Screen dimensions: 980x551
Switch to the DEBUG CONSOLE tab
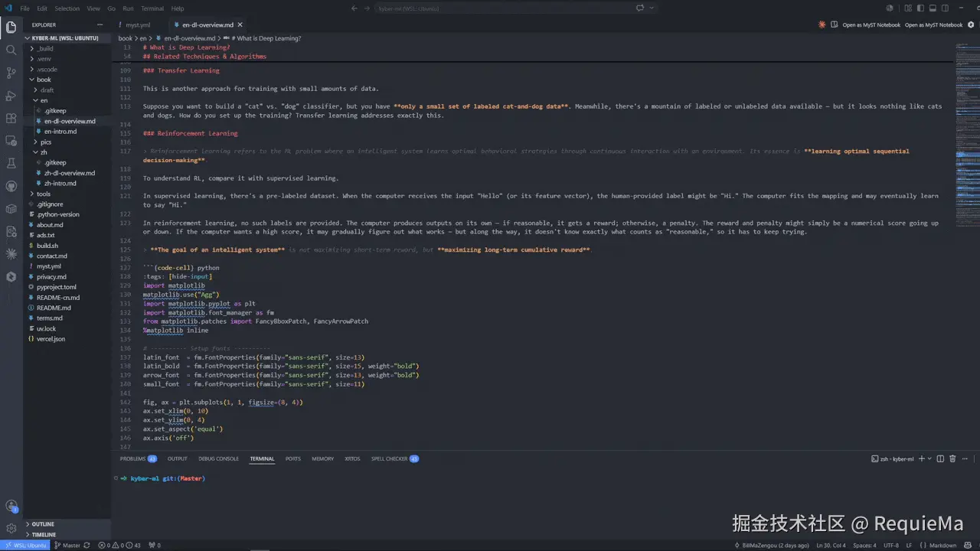pyautogui.click(x=218, y=459)
